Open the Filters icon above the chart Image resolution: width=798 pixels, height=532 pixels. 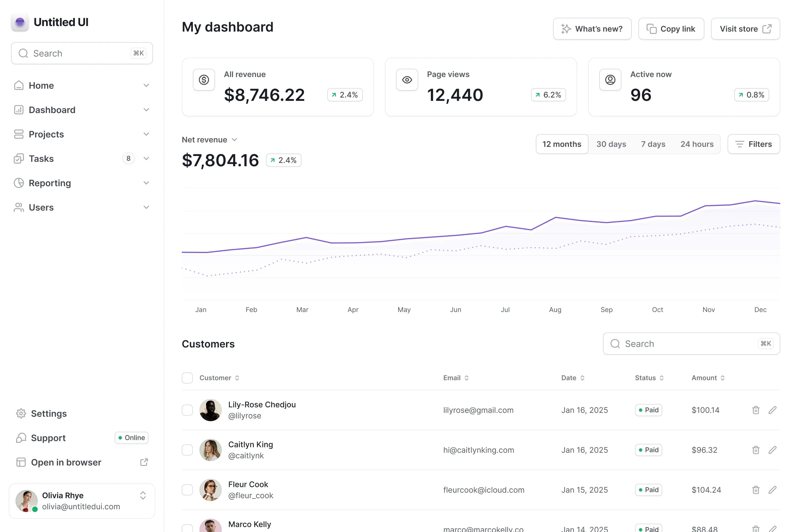pos(740,144)
